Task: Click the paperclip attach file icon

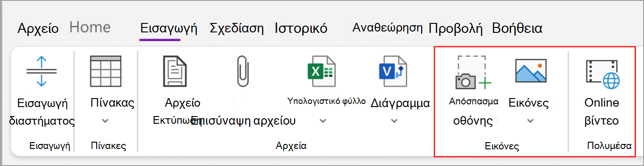Action: coord(243,71)
